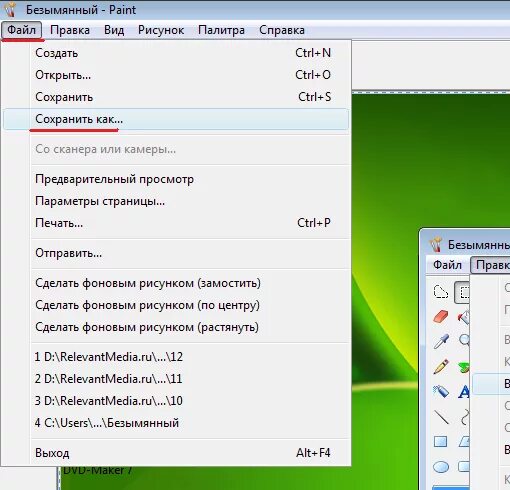Select Free-form select tool in inner Paint window
The width and height of the screenshot is (510, 490).
coord(441,292)
